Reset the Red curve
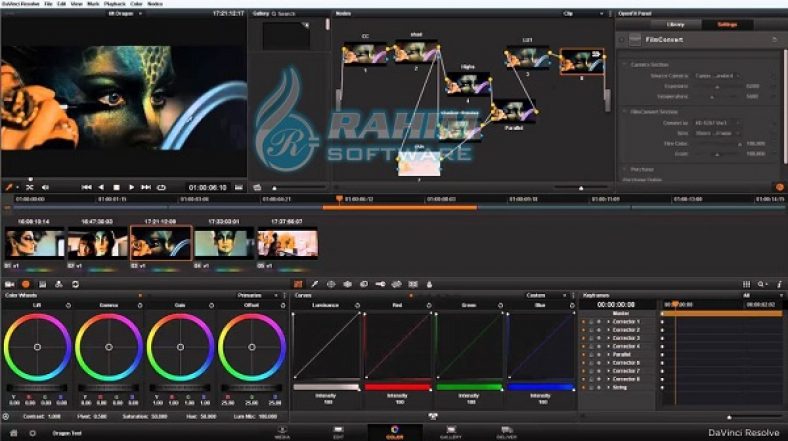Viewport: 788px width, 441px height. click(429, 305)
